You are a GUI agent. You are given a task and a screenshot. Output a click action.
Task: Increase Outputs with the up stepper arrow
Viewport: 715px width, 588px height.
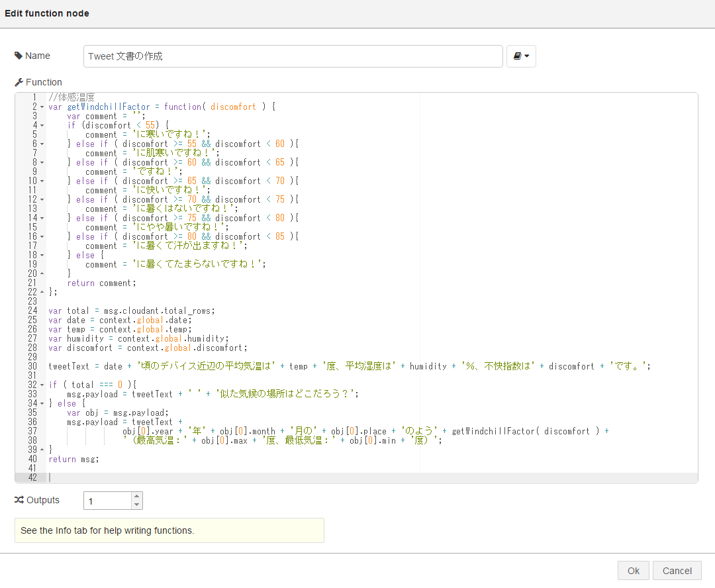137,497
